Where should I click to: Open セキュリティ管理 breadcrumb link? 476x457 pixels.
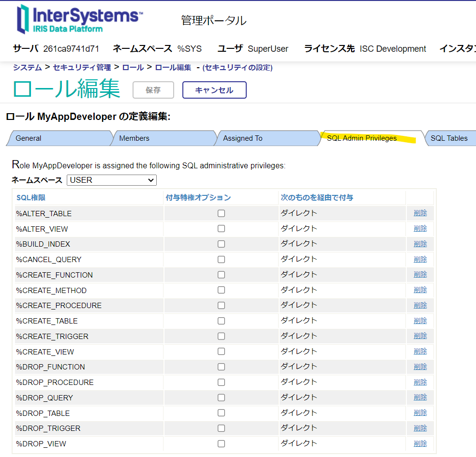point(82,67)
